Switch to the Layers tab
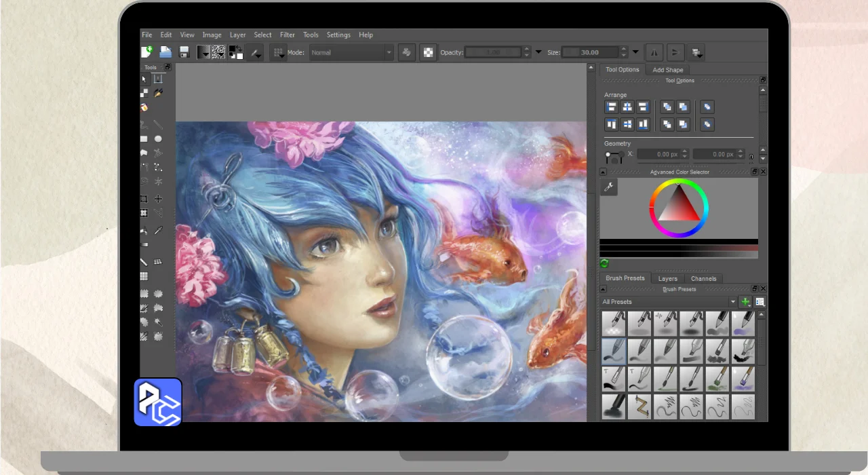The image size is (868, 475). click(667, 278)
